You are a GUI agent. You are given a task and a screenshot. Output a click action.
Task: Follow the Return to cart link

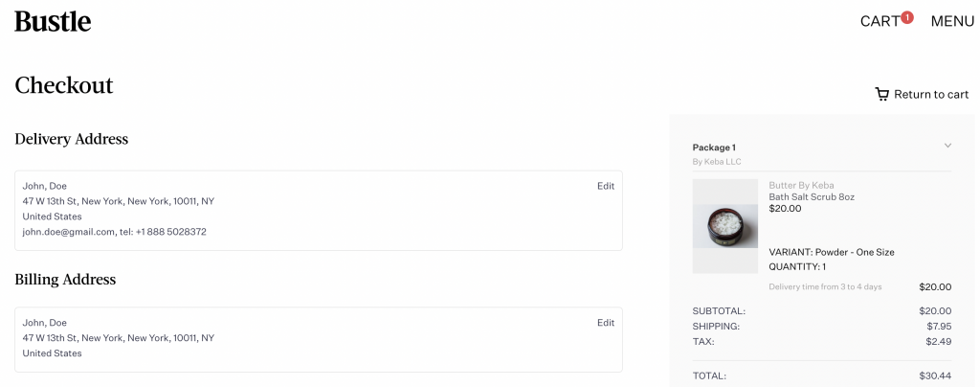(x=931, y=95)
